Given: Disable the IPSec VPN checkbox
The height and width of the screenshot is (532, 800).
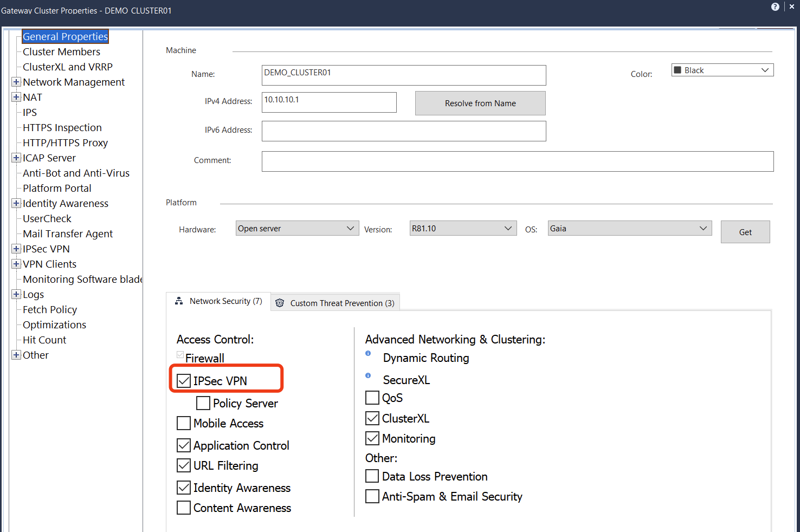Looking at the screenshot, I should pyautogui.click(x=184, y=381).
